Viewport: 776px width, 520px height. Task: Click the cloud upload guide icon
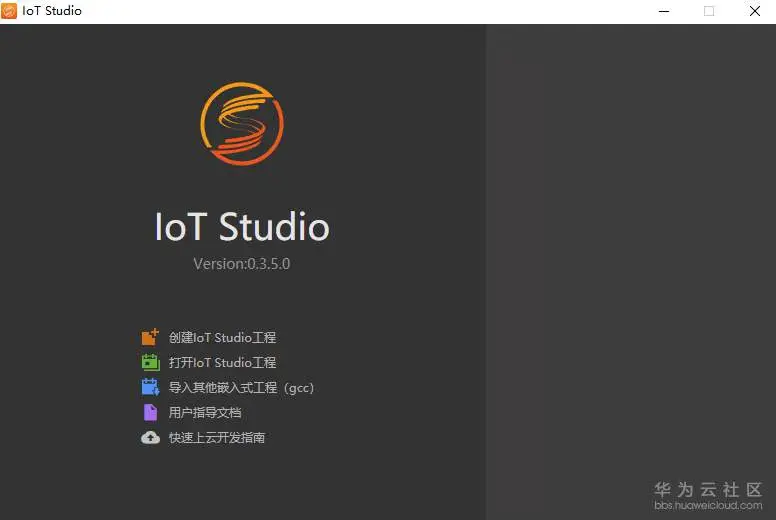[x=150, y=437]
